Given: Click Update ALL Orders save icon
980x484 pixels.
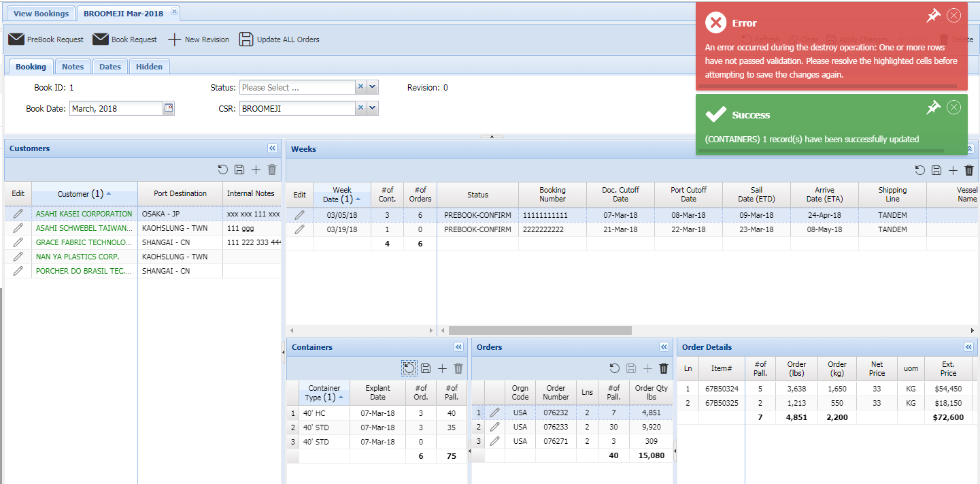Looking at the screenshot, I should tap(246, 39).
